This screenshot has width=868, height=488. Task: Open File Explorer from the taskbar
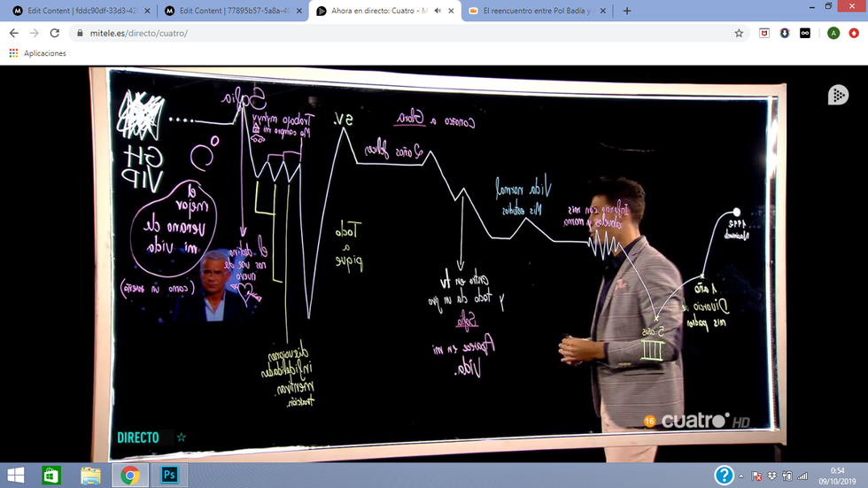[90, 476]
